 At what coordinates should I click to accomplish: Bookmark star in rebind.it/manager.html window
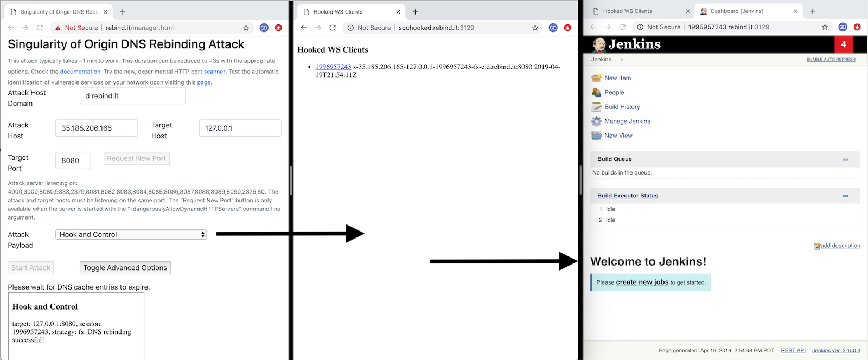(x=246, y=28)
